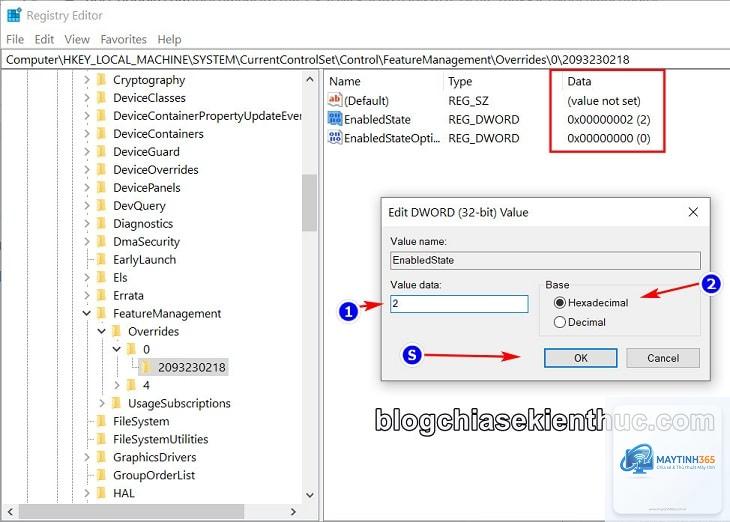Cancel the Edit DWORD dialog
This screenshot has height=522, width=730.
pyautogui.click(x=663, y=358)
